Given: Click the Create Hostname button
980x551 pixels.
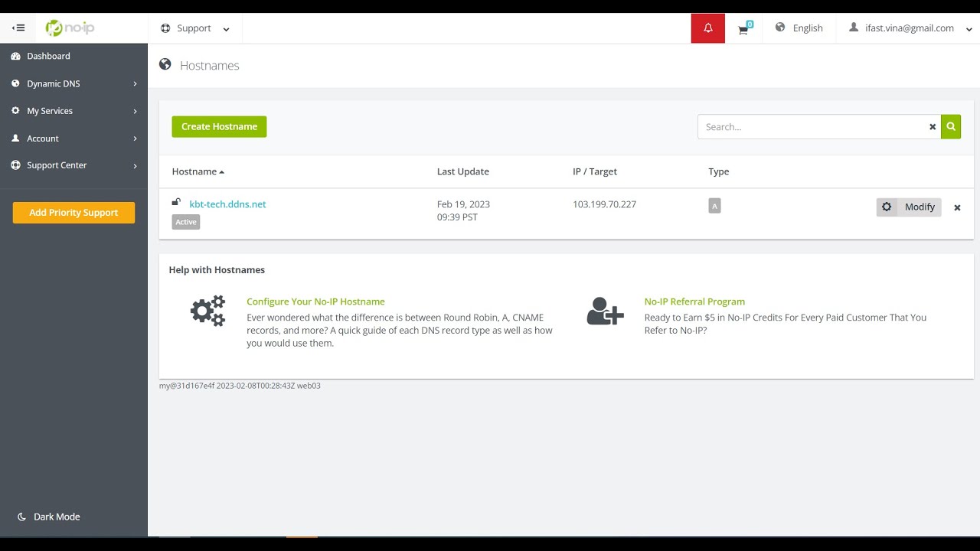Looking at the screenshot, I should click(x=219, y=127).
